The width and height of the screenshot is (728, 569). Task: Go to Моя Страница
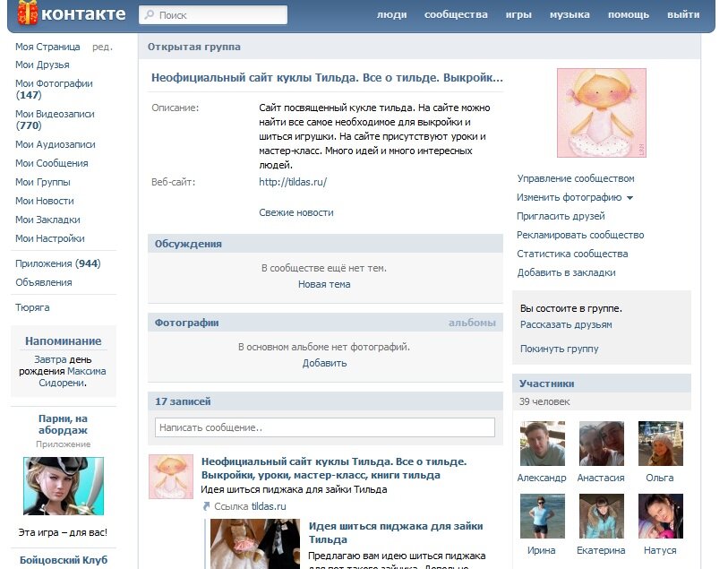coord(47,47)
